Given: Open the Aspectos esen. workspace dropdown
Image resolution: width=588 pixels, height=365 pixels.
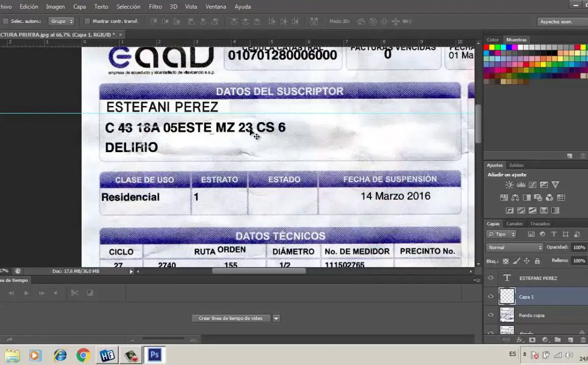Looking at the screenshot, I should [x=562, y=22].
